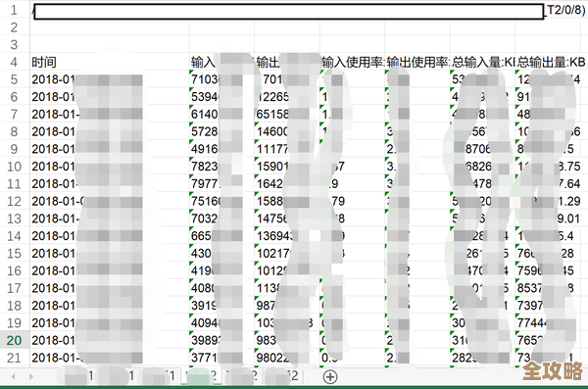Viewport: 588px width, 389px height.
Task: Select the total-input cell containing 6826
Action: (482, 167)
